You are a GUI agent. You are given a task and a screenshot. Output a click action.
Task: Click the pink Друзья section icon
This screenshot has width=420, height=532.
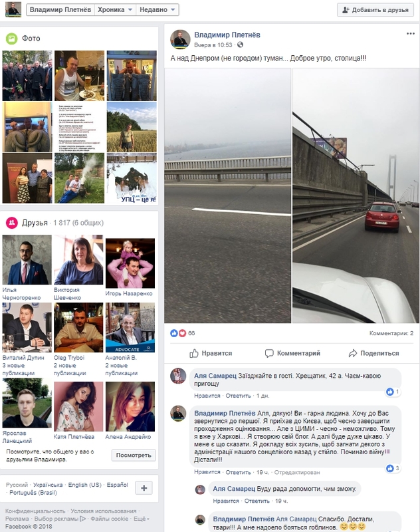11,223
